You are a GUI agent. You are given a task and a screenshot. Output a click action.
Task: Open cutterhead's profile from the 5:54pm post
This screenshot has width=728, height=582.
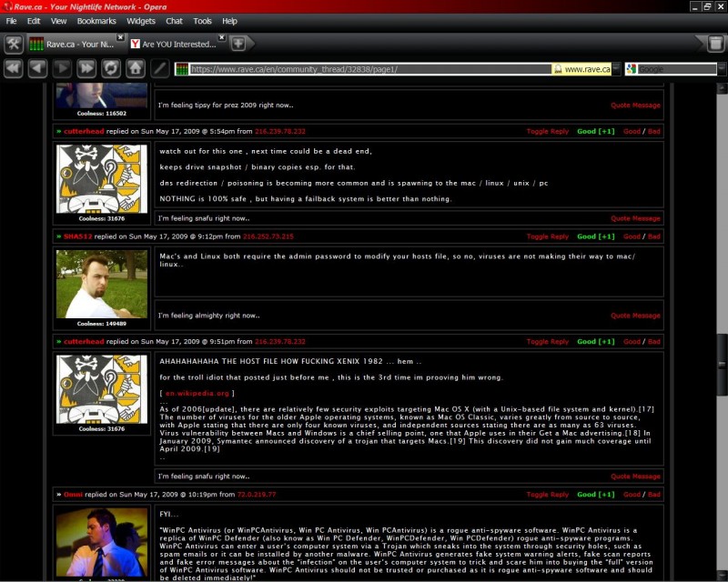point(84,131)
